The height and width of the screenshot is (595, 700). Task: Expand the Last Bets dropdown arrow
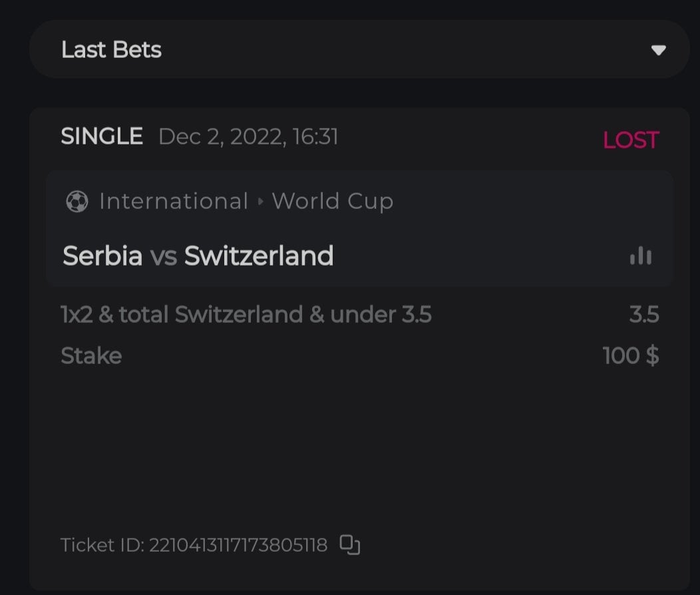tap(658, 51)
